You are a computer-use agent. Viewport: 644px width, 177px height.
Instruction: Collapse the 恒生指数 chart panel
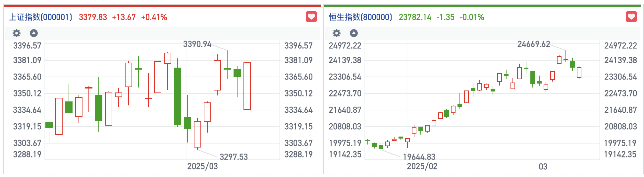(x=354, y=33)
